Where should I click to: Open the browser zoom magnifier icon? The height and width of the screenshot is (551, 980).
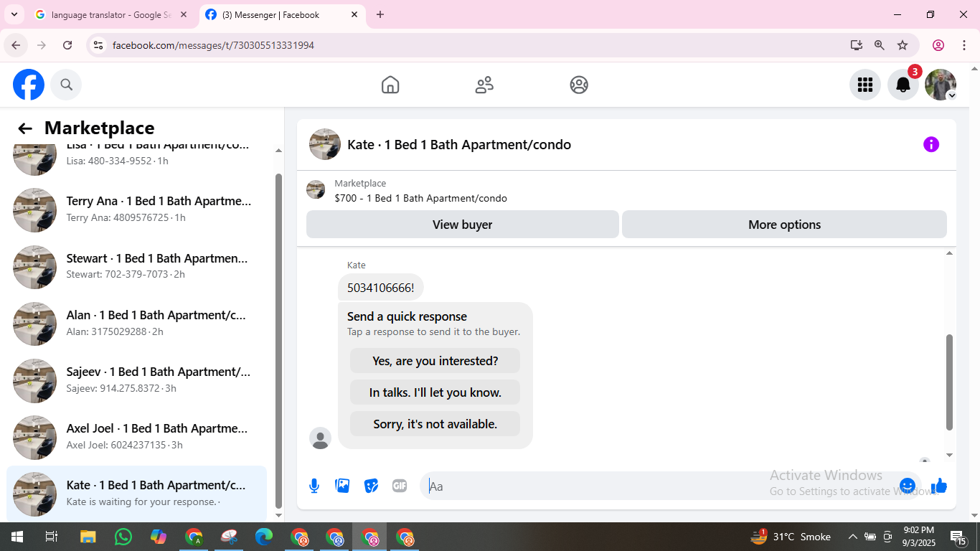click(x=880, y=45)
